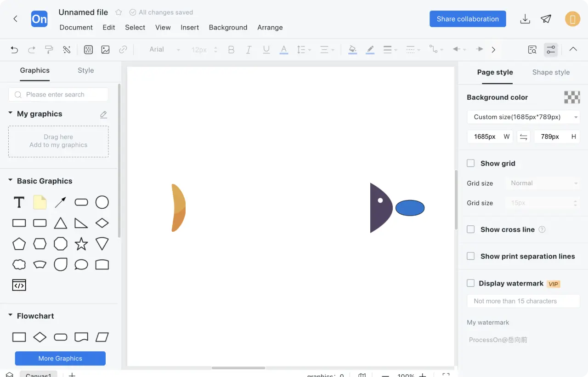Click the undo arrow icon
Image resolution: width=588 pixels, height=377 pixels.
pos(14,50)
